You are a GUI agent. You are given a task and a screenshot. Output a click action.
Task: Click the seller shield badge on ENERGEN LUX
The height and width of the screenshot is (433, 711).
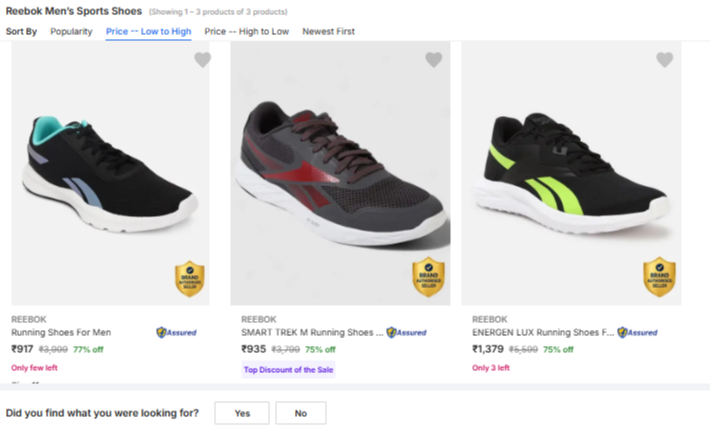(659, 277)
